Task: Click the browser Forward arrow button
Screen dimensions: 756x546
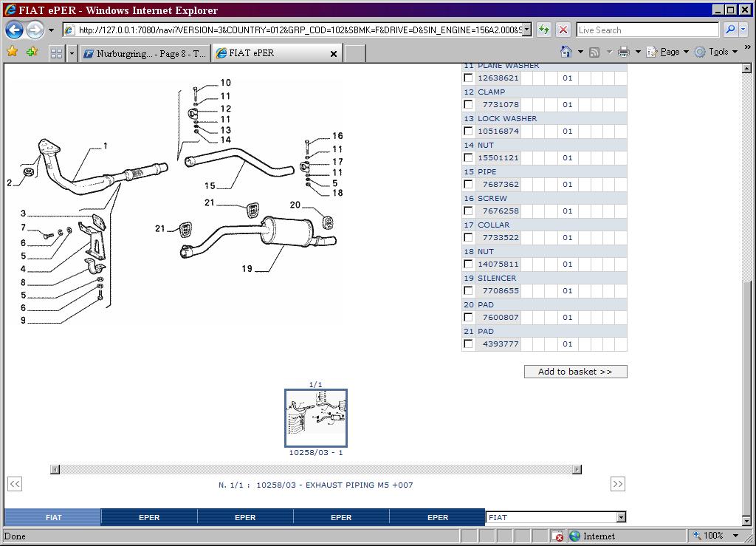Action: pyautogui.click(x=35, y=30)
